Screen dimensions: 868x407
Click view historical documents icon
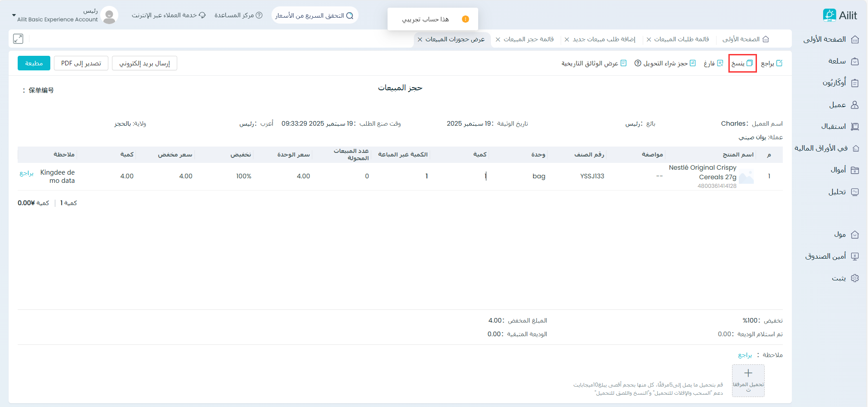tap(623, 63)
